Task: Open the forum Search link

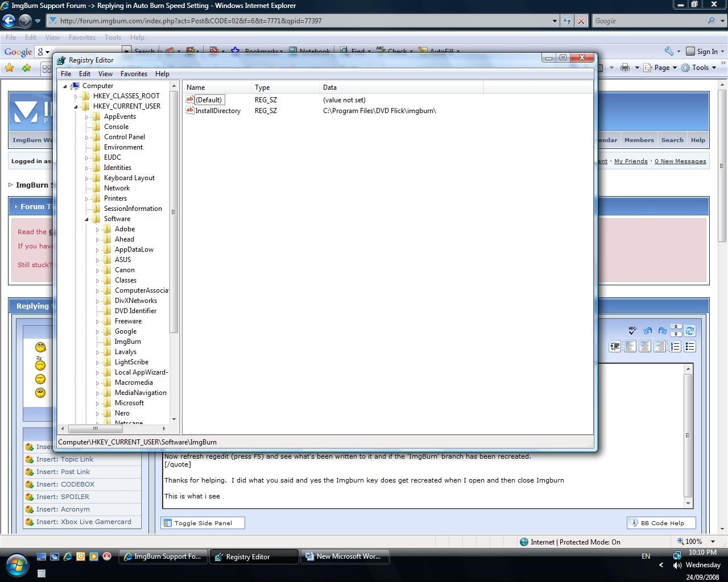Action: [672, 140]
